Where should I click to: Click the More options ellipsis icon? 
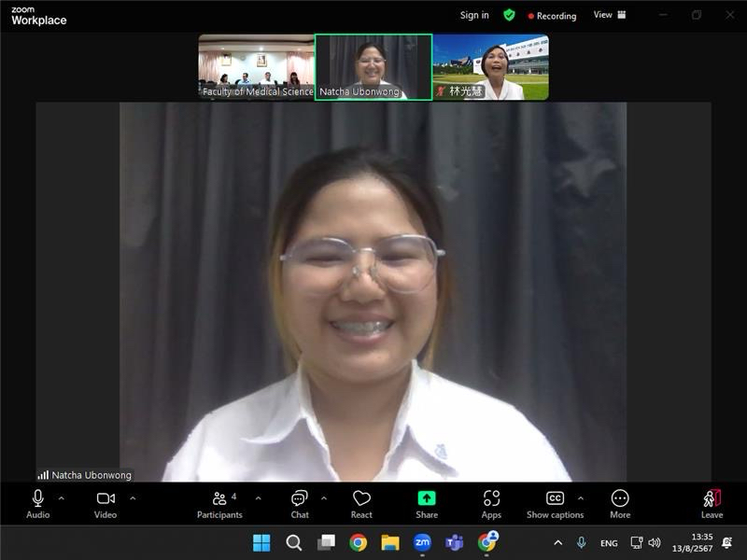pyautogui.click(x=620, y=499)
